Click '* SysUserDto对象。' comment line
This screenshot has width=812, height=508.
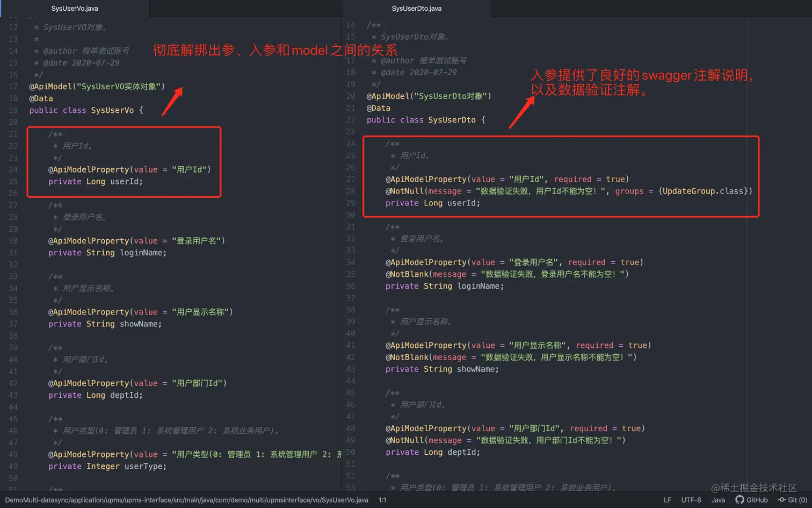(x=412, y=37)
